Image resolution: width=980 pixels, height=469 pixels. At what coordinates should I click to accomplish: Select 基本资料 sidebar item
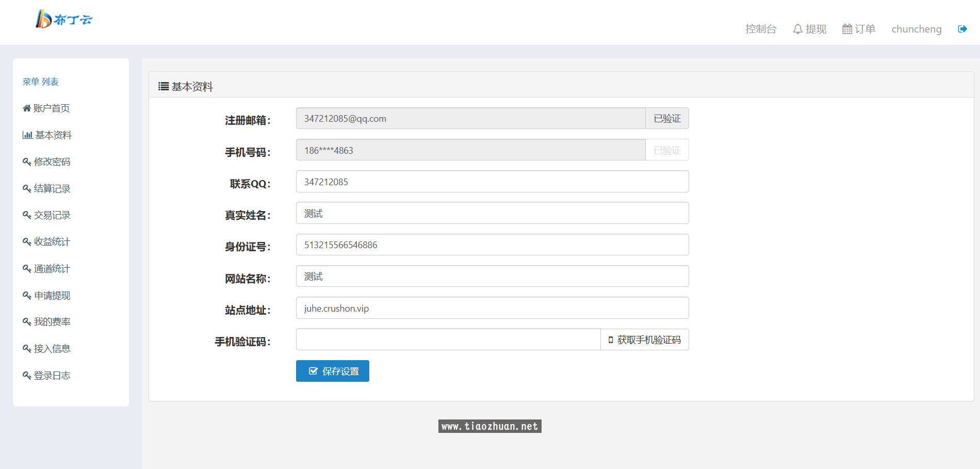point(47,135)
